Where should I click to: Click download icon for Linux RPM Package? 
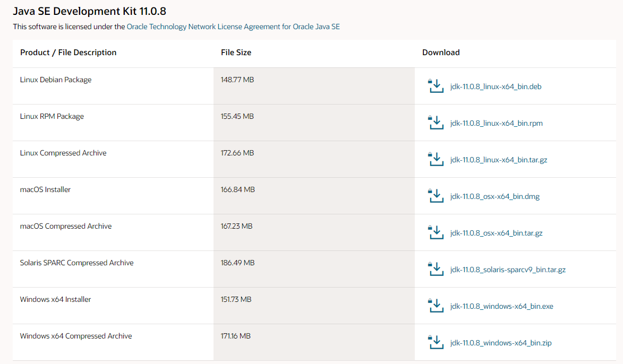(436, 122)
